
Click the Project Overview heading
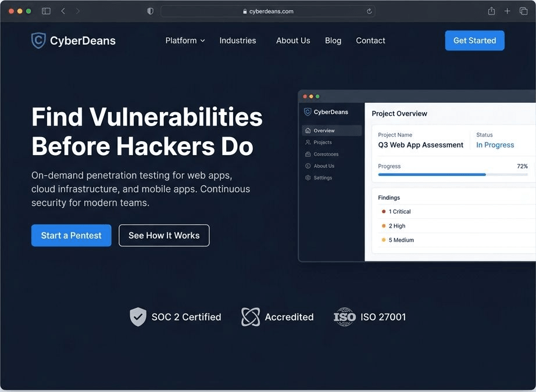pyautogui.click(x=399, y=114)
